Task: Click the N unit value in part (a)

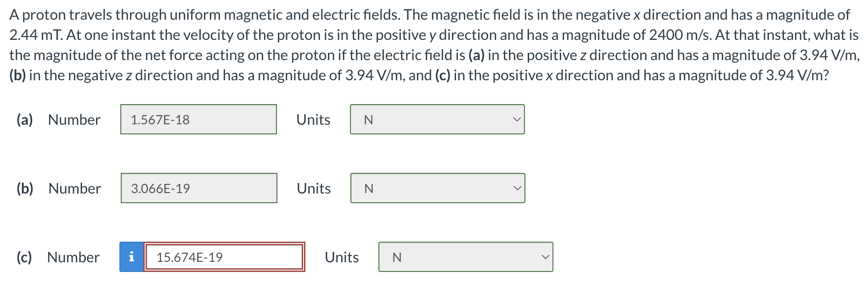Action: pos(367,119)
